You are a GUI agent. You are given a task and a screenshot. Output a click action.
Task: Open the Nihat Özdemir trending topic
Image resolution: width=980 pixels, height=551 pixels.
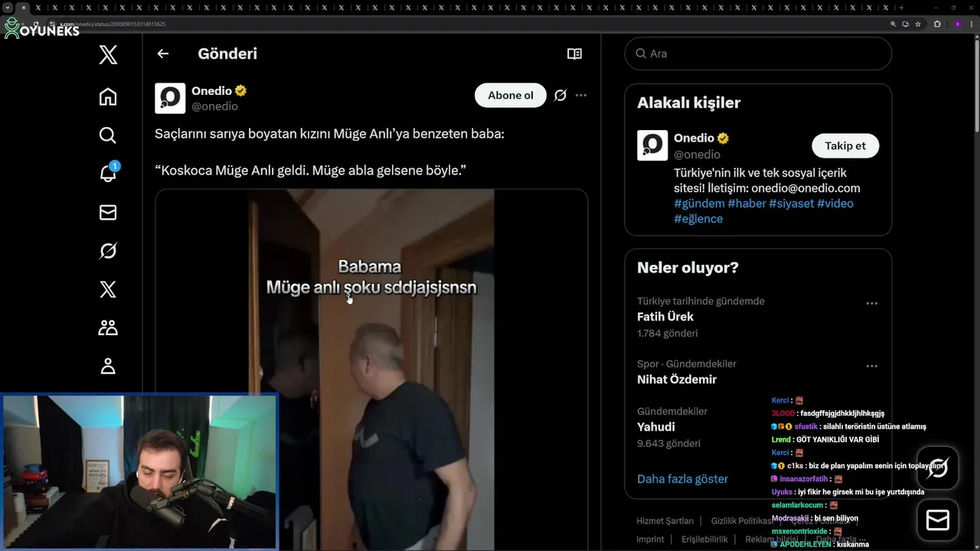[677, 380]
